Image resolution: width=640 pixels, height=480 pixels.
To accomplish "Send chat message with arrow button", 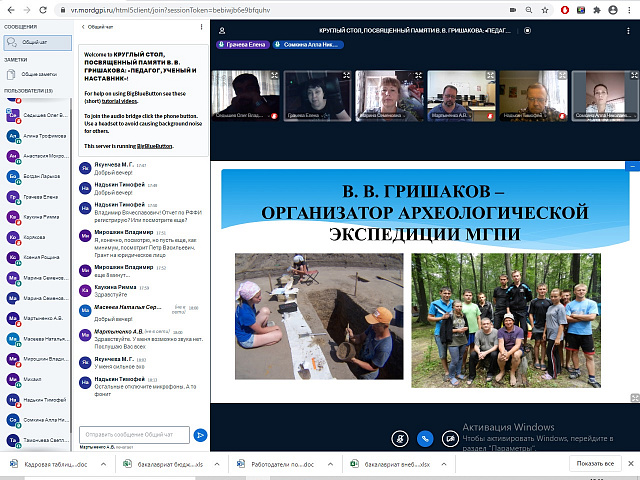I will 200,435.
